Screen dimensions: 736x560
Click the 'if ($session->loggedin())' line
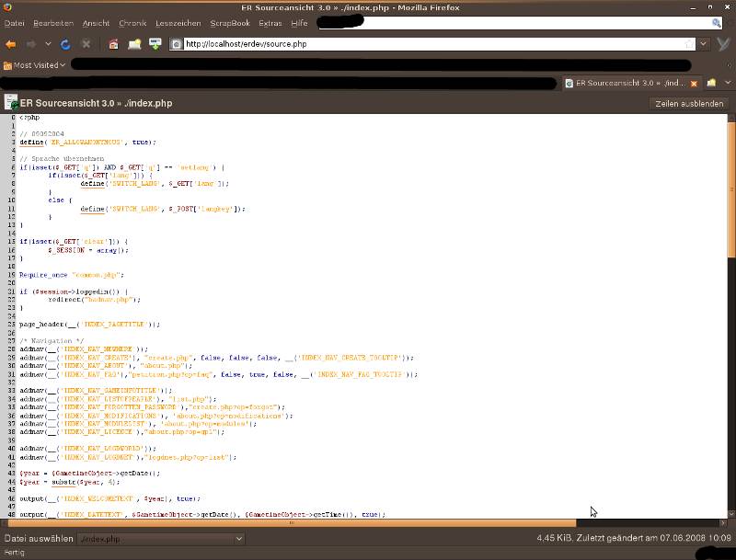pos(74,291)
